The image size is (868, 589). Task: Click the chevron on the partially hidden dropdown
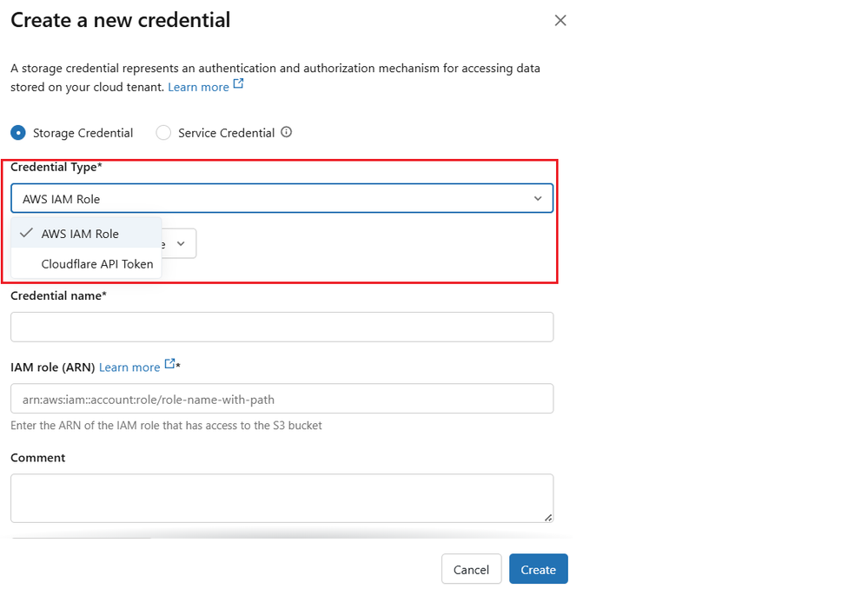181,243
